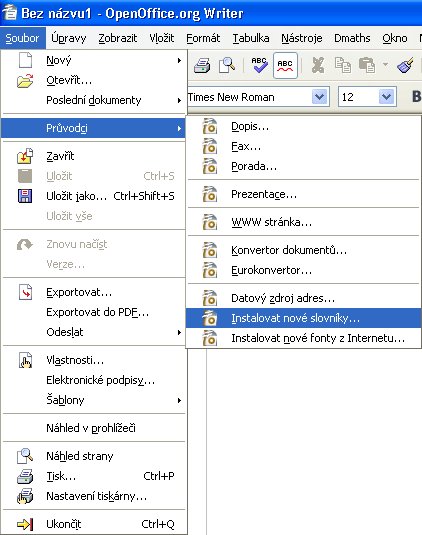Screen dimensions: 422x535
Task: Toggle Bold formatting button
Action: click(x=416, y=97)
